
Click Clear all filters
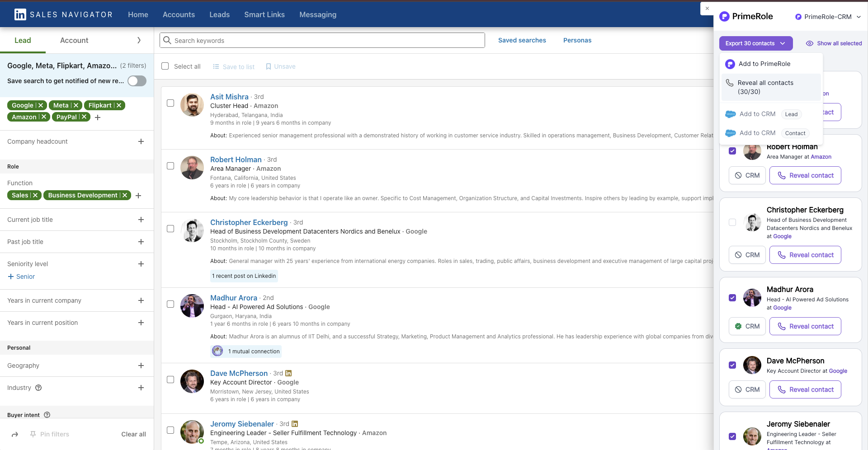tap(133, 434)
